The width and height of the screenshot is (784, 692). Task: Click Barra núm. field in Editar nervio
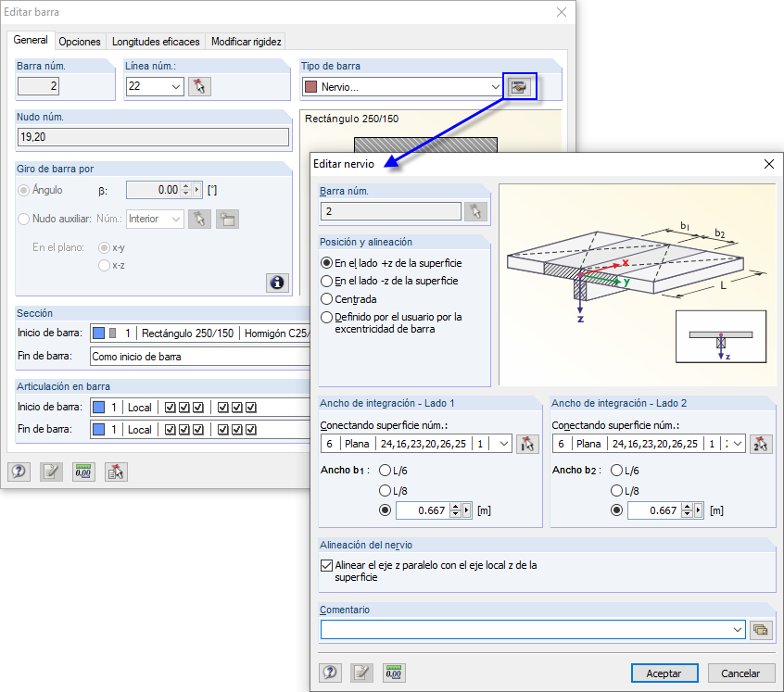point(390,211)
